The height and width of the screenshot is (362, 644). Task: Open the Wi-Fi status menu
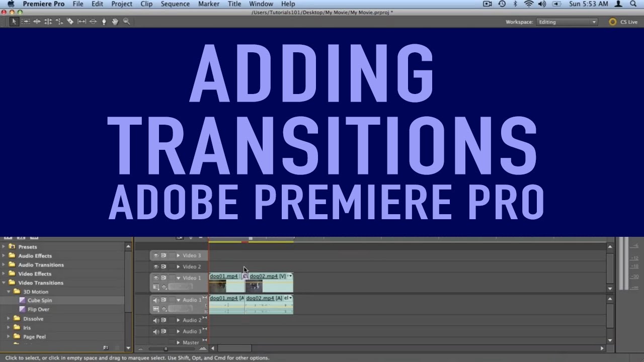point(529,4)
